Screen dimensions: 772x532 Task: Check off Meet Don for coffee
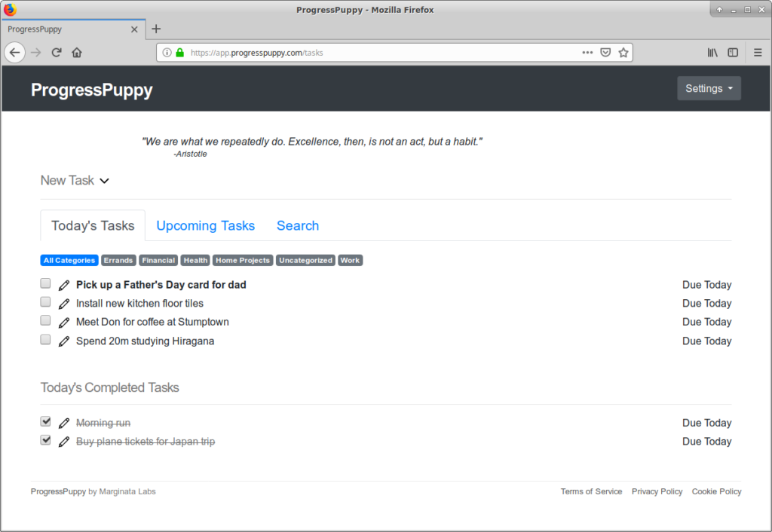point(45,320)
